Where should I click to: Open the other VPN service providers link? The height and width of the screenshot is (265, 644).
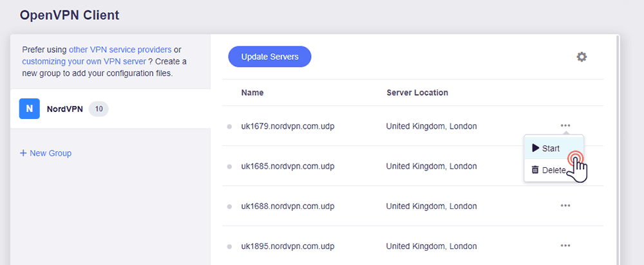(120, 50)
